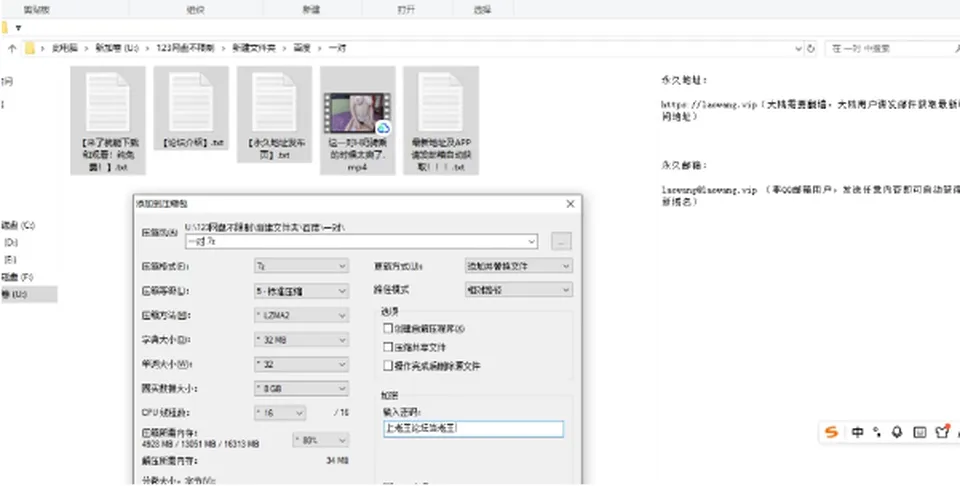Close the add to archive dialog
The width and height of the screenshot is (960, 486).
pos(571,204)
